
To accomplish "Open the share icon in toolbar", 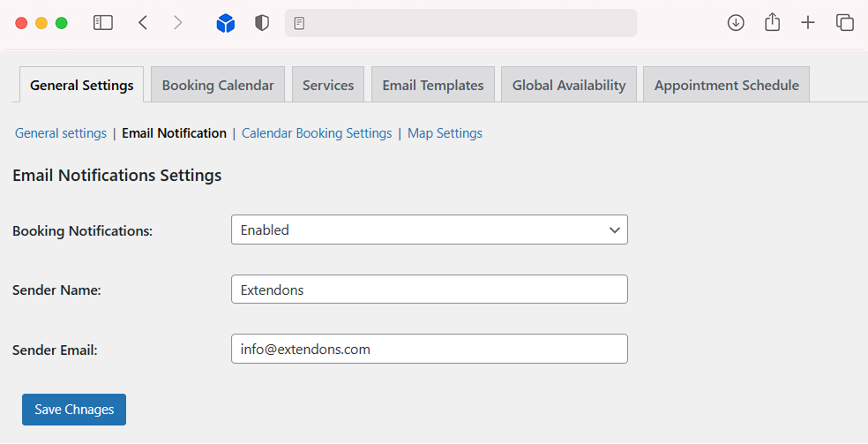I will pos(772,23).
